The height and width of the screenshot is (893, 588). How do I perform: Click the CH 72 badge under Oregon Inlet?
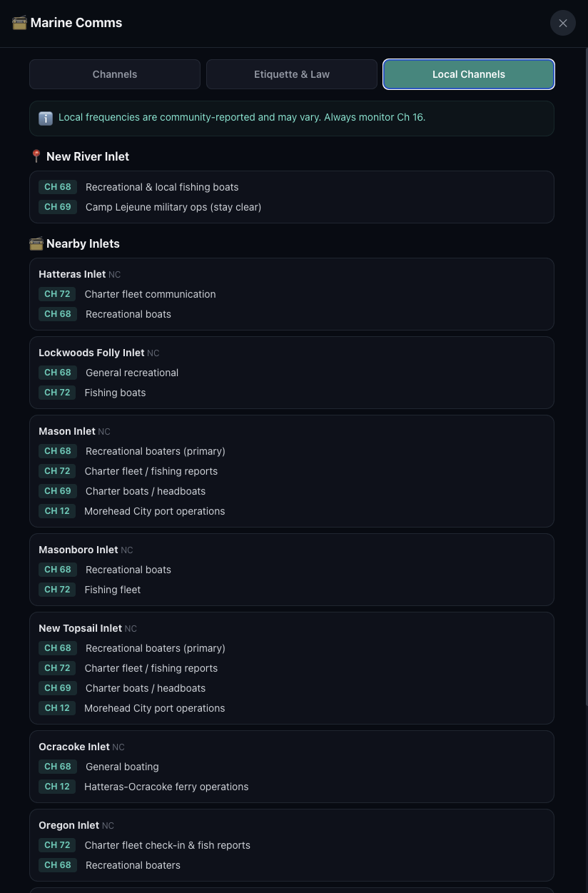57,844
